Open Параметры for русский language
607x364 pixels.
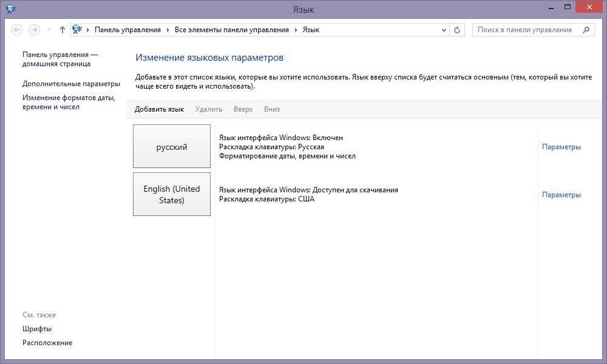coord(561,147)
